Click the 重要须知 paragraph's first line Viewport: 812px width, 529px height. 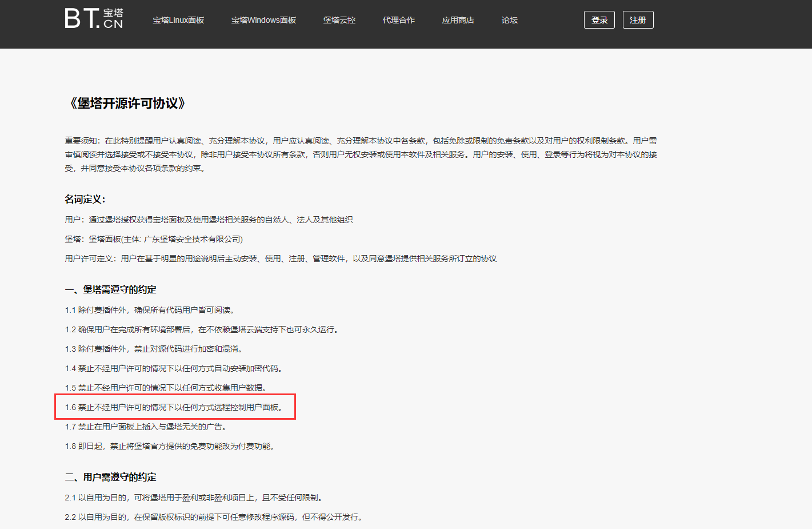[361, 141]
